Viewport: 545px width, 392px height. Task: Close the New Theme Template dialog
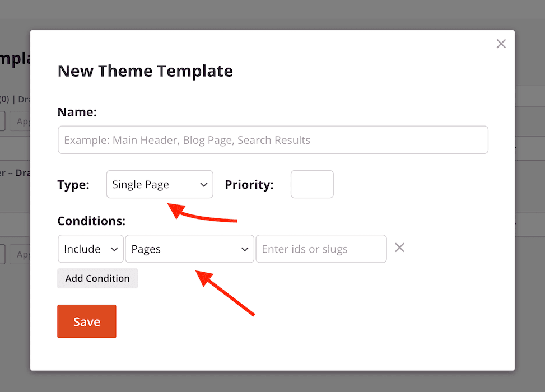pyautogui.click(x=501, y=44)
